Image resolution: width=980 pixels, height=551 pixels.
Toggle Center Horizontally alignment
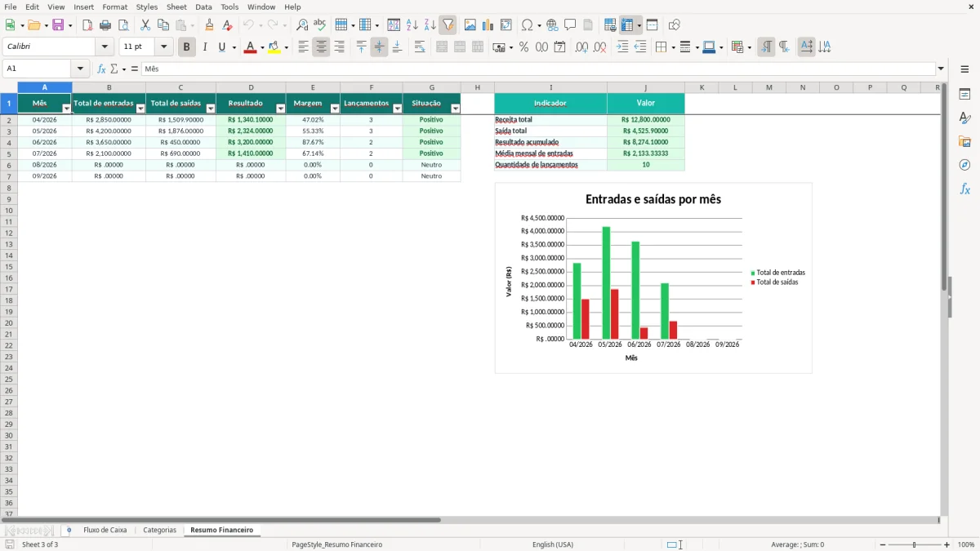pos(321,47)
